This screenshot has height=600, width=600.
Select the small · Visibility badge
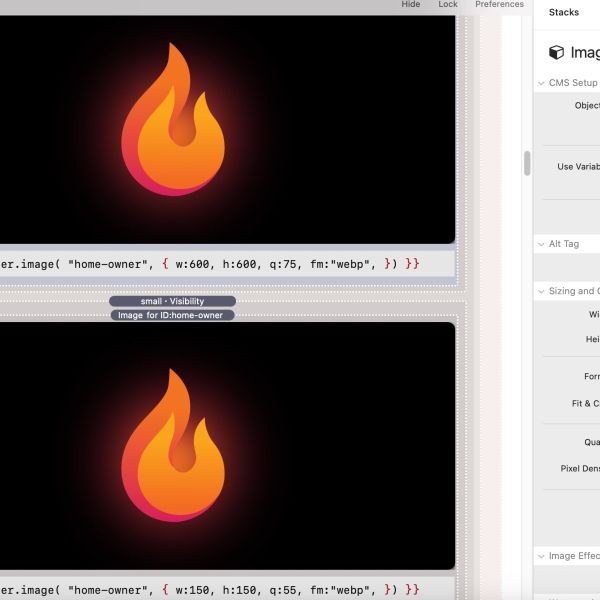[x=172, y=301]
